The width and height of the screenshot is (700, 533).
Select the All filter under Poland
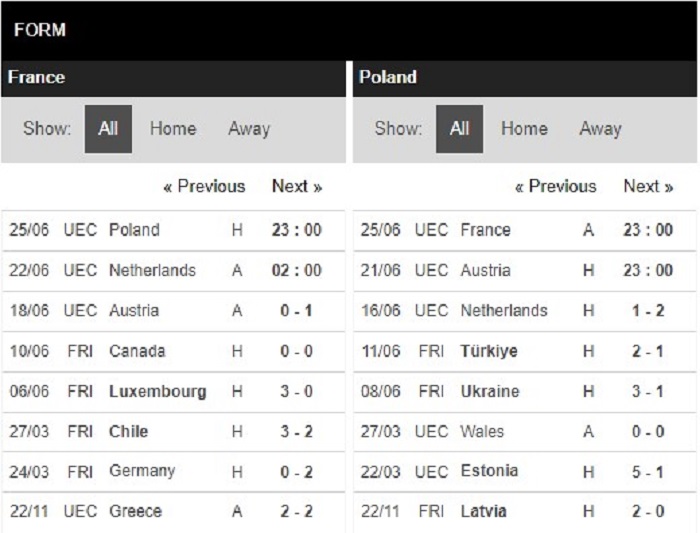459,129
